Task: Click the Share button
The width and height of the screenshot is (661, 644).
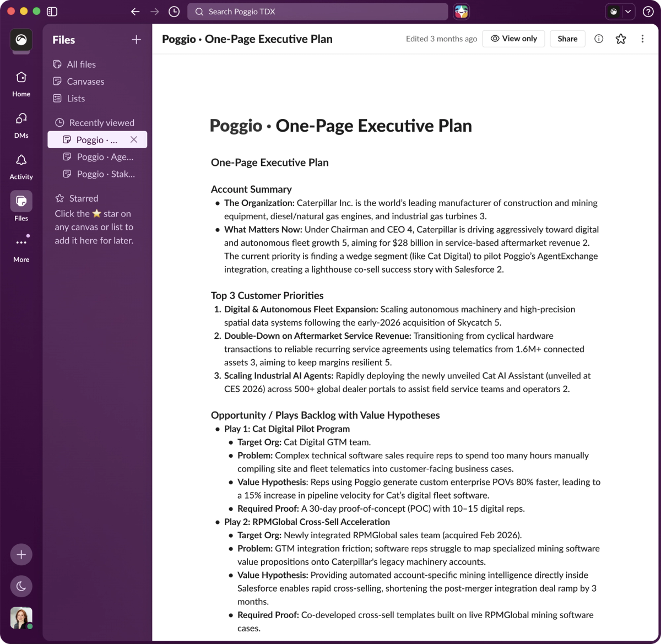Action: tap(567, 39)
